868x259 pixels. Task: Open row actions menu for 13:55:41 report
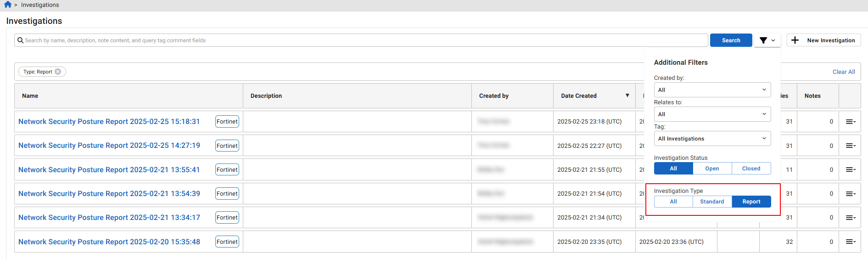click(x=850, y=169)
